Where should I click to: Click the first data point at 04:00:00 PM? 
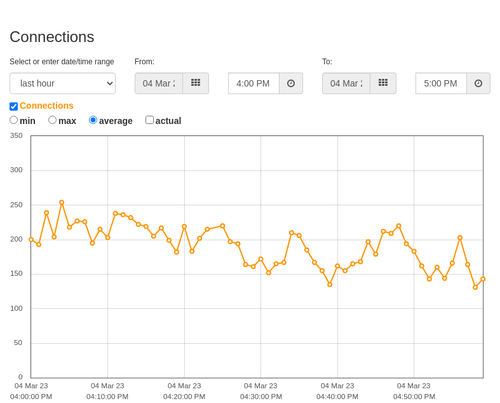(31, 240)
